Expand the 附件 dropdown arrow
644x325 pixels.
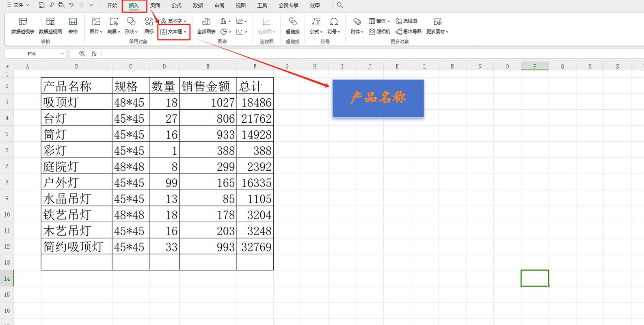pos(362,32)
